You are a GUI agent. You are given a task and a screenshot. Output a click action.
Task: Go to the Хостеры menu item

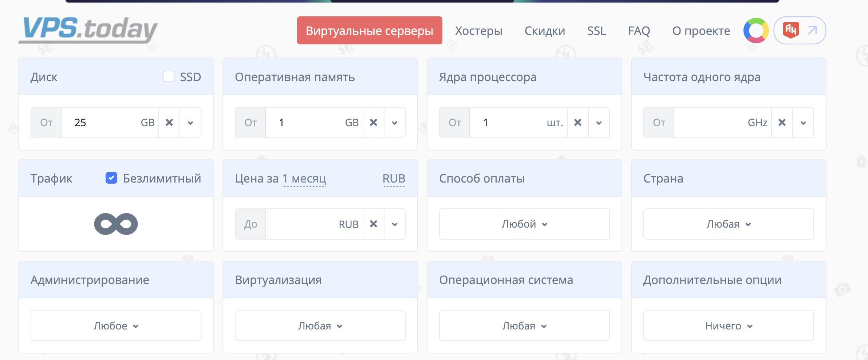coord(479,31)
